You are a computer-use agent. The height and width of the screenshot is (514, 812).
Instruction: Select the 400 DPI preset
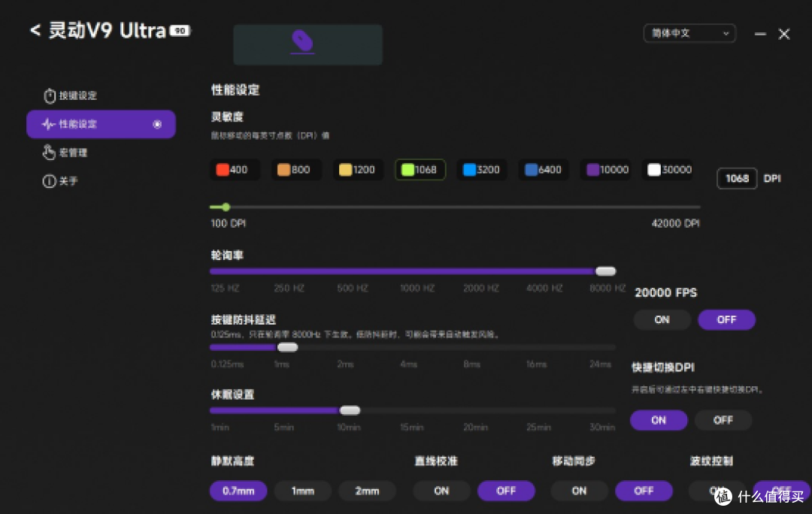click(235, 170)
